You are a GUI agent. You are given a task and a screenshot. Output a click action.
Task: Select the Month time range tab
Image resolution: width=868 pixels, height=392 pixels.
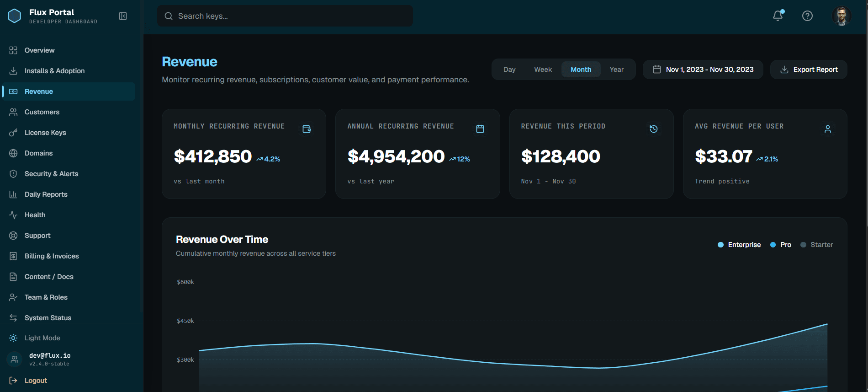click(581, 70)
